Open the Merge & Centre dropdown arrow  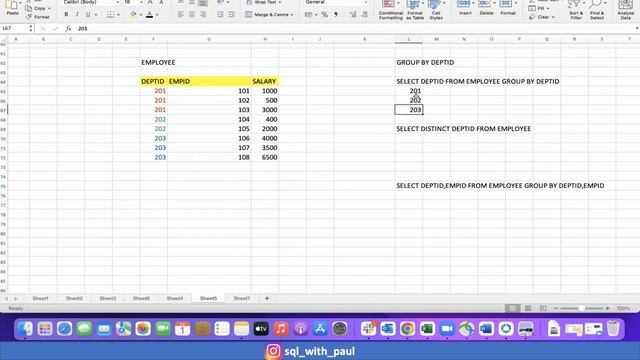[292, 15]
